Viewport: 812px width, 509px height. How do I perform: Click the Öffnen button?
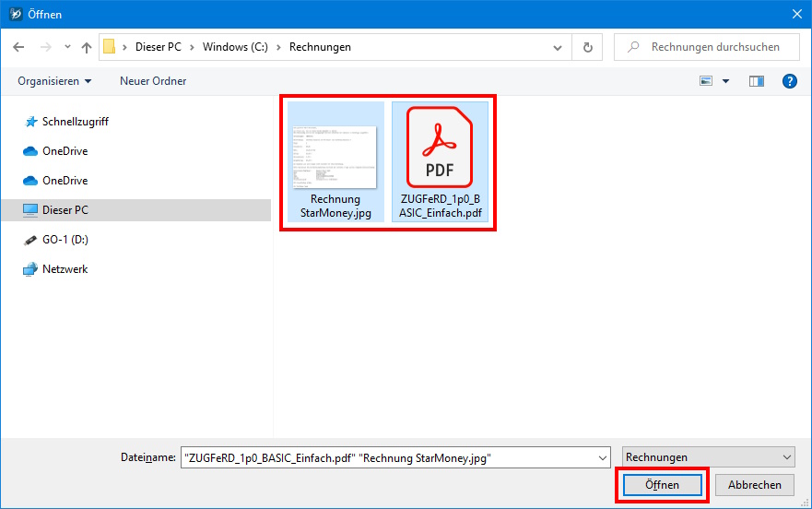click(662, 485)
